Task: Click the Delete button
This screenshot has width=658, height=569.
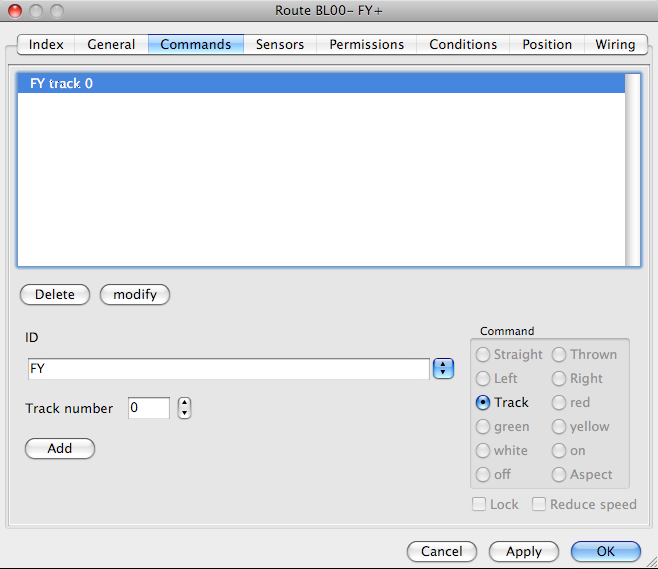Action: [55, 294]
